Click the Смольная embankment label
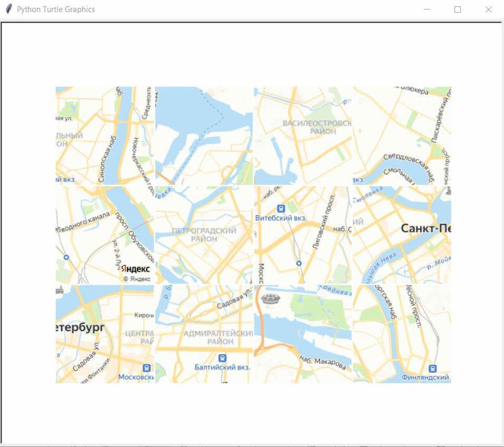The height and width of the screenshot is (447, 504). pos(398,175)
